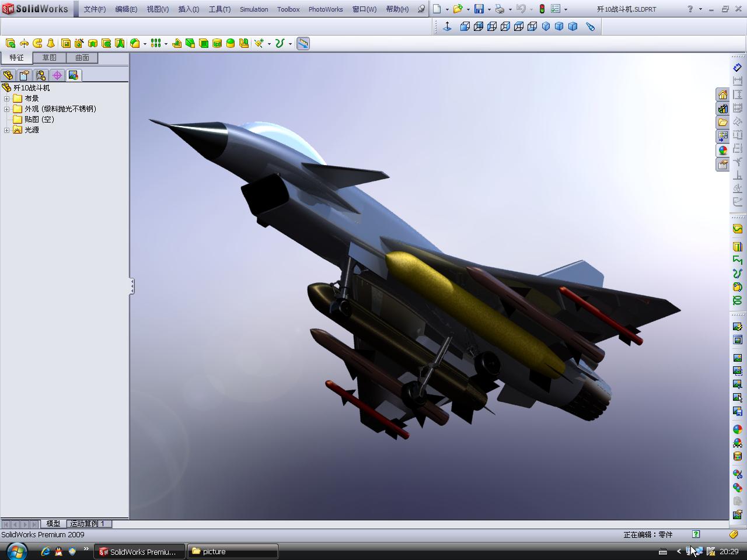
Task: Select the Extruded Cut feature icon
Action: 66,43
